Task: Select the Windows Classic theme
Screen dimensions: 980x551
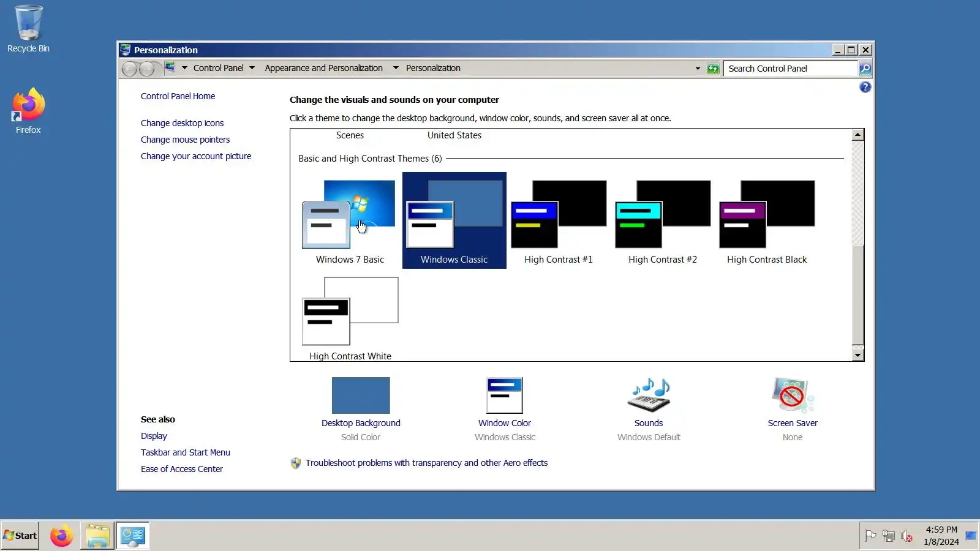Action: pos(454,221)
